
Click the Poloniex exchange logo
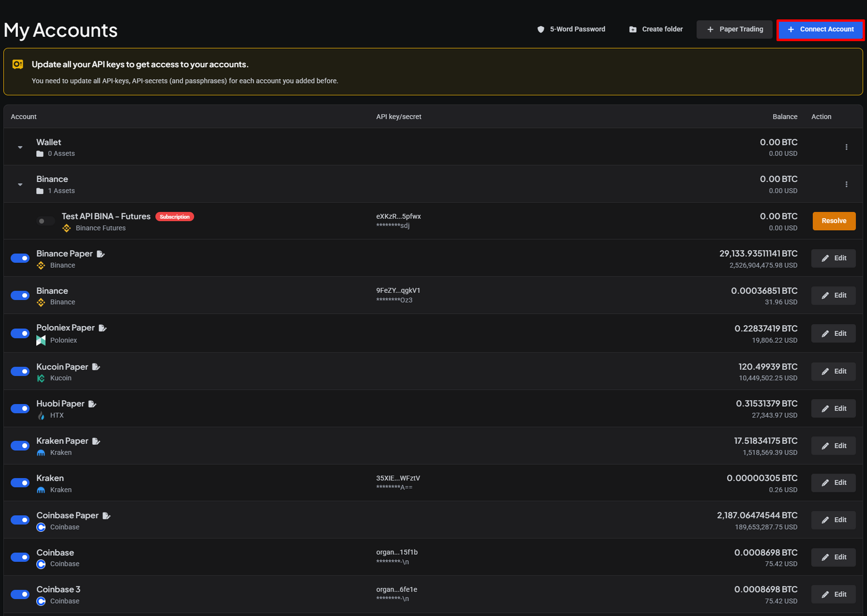(41, 340)
